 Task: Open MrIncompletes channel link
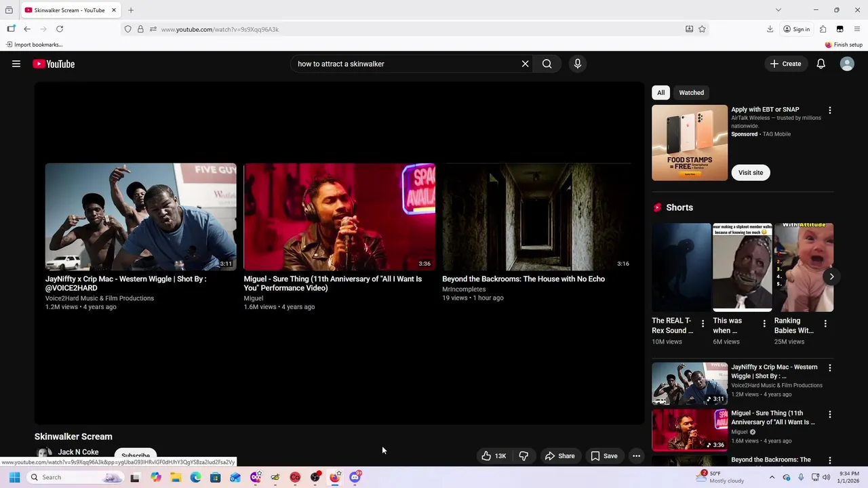464,289
